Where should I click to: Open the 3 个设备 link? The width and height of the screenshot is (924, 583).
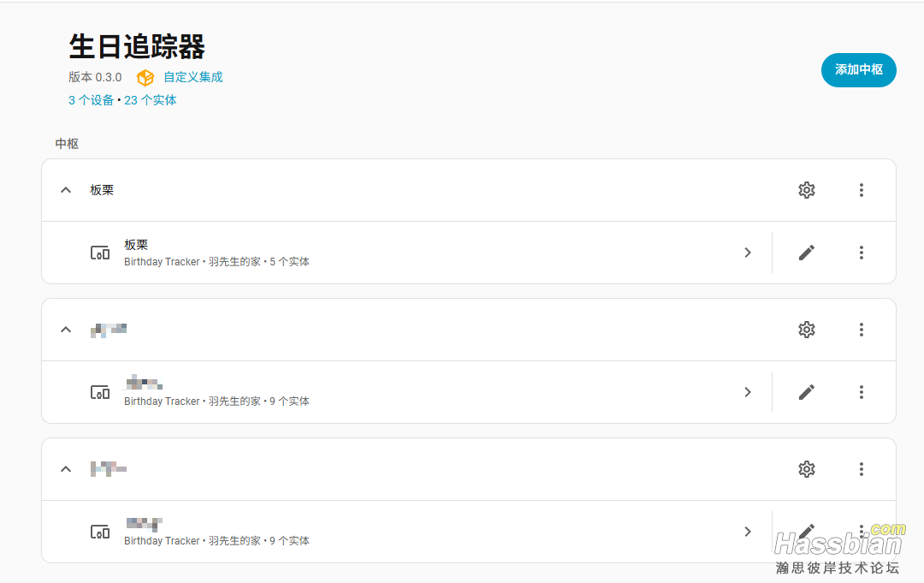tap(91, 100)
